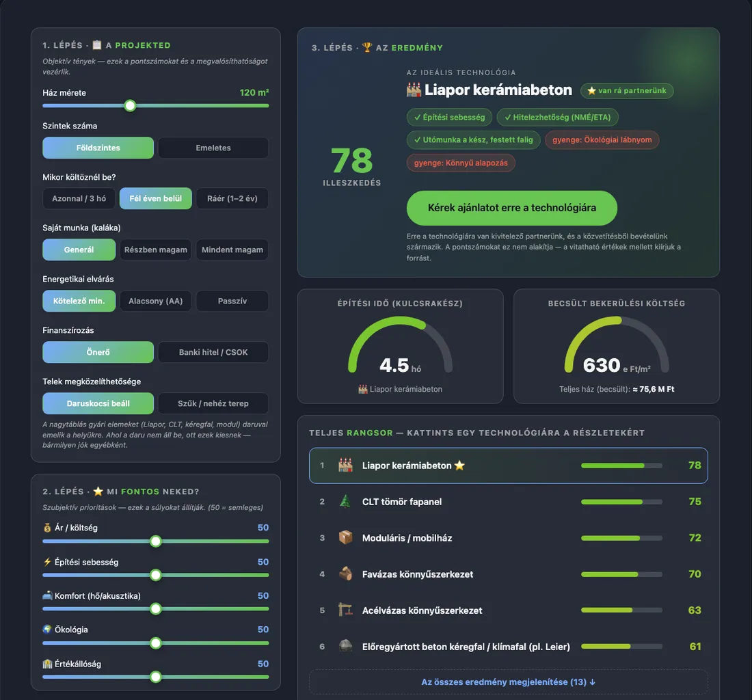The height and width of the screenshot is (700, 752).
Task: Select the Földszintes floor option
Action: click(98, 148)
